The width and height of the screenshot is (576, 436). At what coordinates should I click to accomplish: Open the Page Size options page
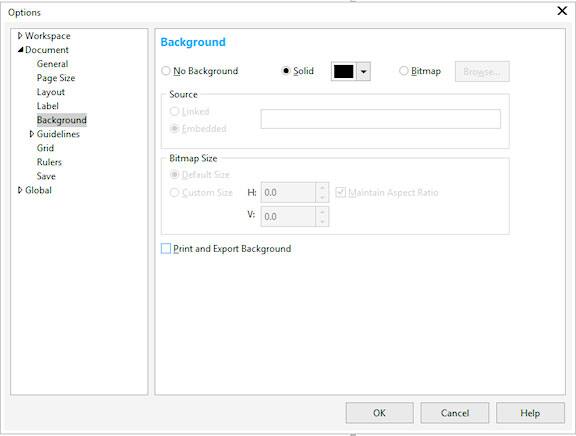56,78
